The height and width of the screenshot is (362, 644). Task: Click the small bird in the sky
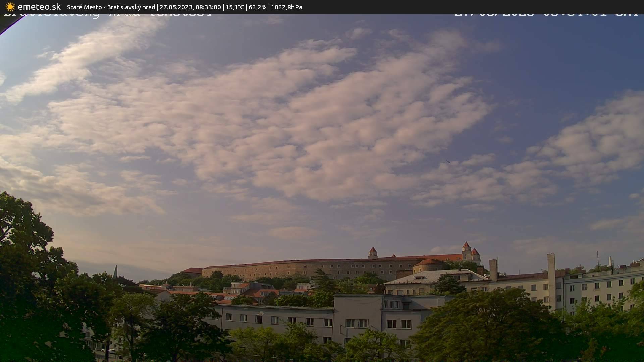click(x=448, y=162)
